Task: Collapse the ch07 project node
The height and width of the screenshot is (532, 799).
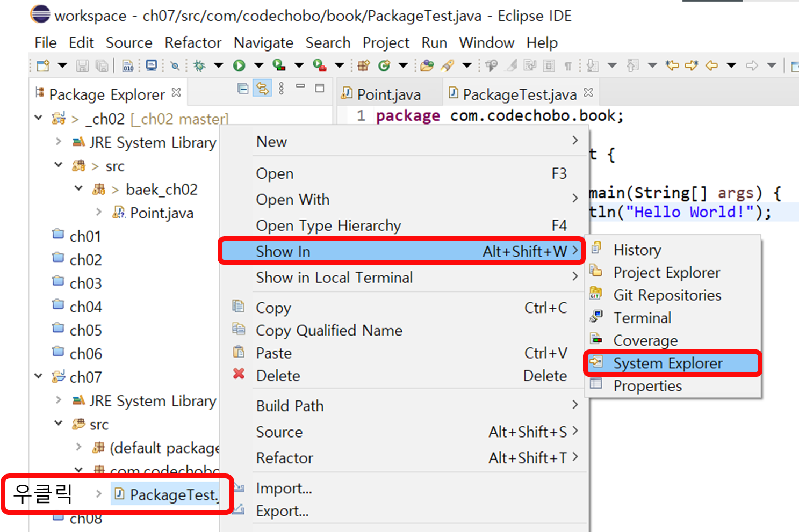Action: click(38, 376)
